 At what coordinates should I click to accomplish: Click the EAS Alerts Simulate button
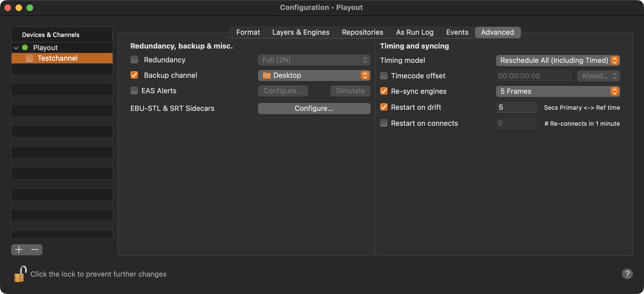click(350, 91)
